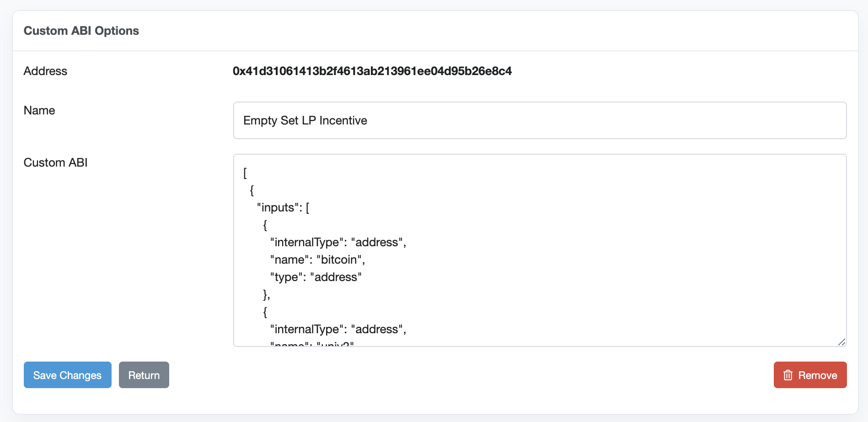Click the trash icon on Remove

coord(788,375)
